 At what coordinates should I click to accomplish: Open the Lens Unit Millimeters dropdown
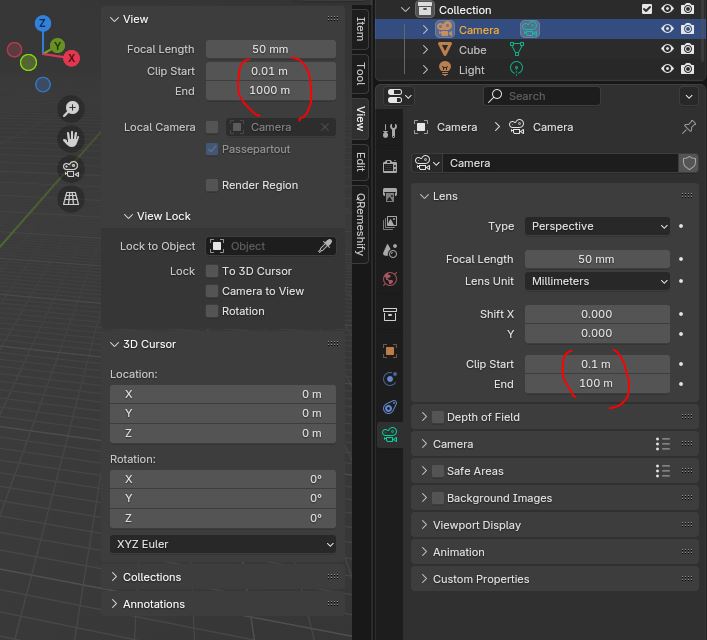point(597,281)
